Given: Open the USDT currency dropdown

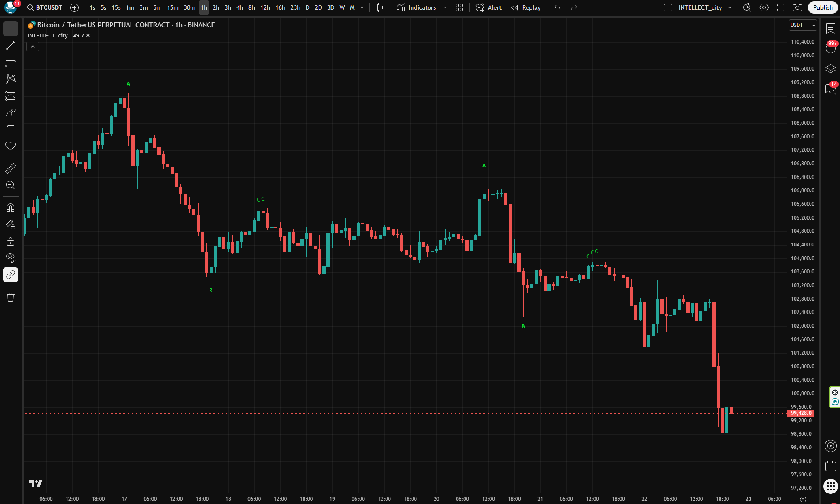Looking at the screenshot, I should 802,25.
